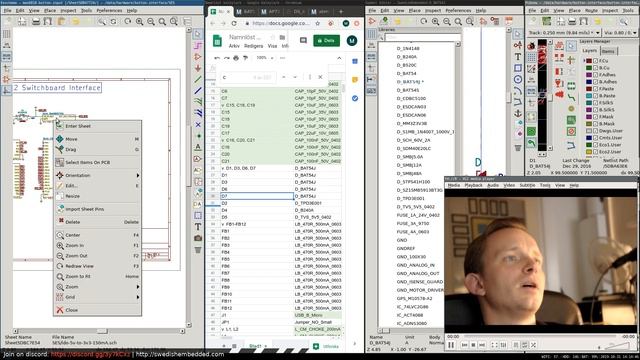Choose 'Enter Sheet' in context menu
Viewport: 640px width, 360px height.
[98, 126]
